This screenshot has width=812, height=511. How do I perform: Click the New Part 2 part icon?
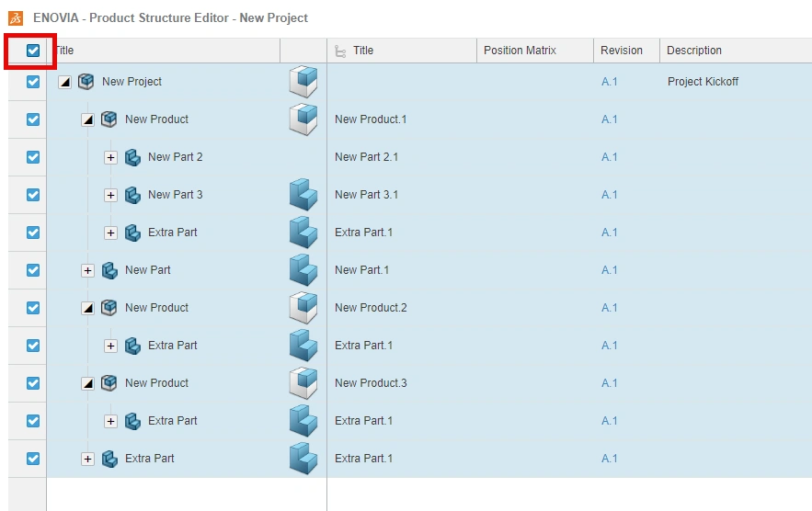pyautogui.click(x=132, y=157)
